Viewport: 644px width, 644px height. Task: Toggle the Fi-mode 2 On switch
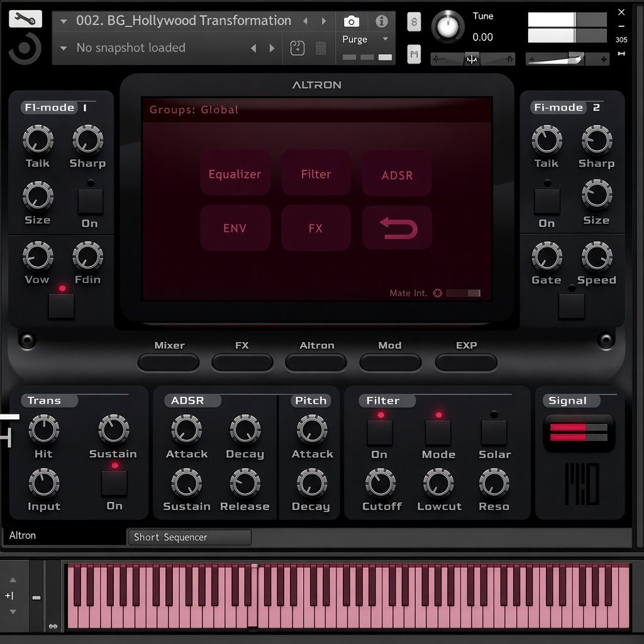pos(547,202)
